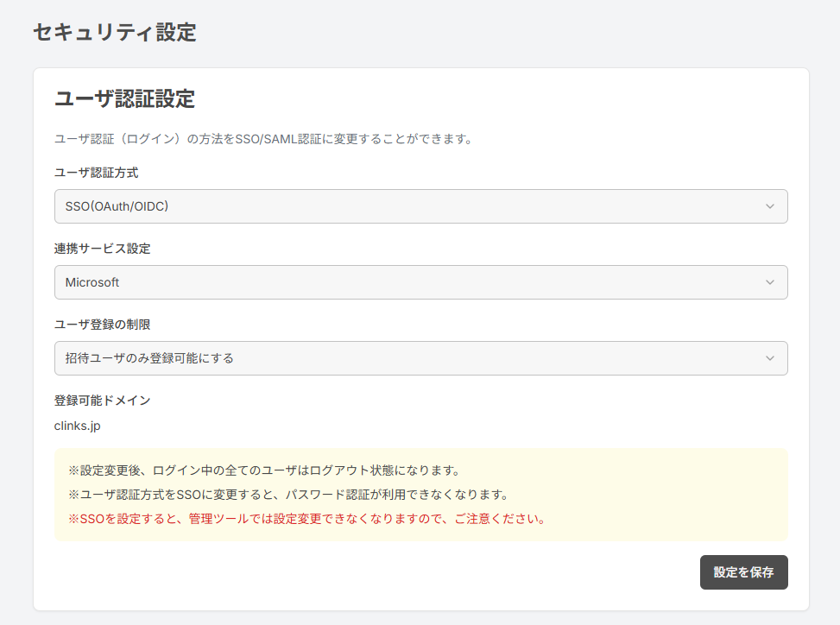Click the 設定を保存 button
The width and height of the screenshot is (840, 625).
[x=743, y=572]
